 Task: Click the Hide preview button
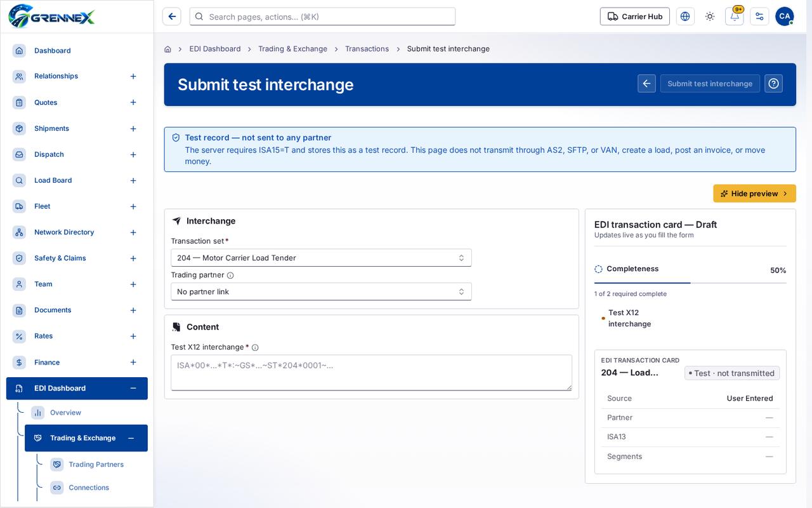pos(754,194)
